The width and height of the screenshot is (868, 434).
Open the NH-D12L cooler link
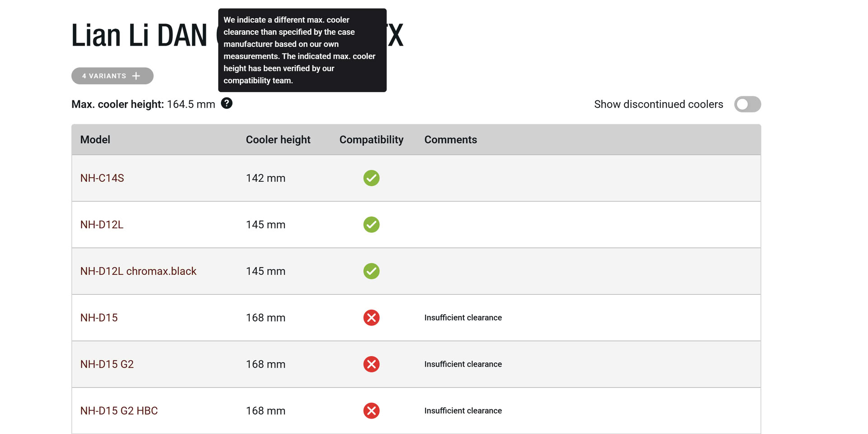coord(102,225)
